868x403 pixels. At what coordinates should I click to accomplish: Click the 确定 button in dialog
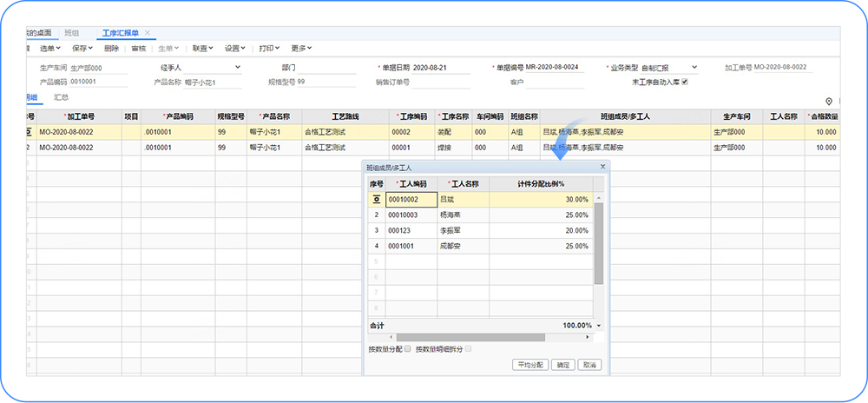(563, 365)
